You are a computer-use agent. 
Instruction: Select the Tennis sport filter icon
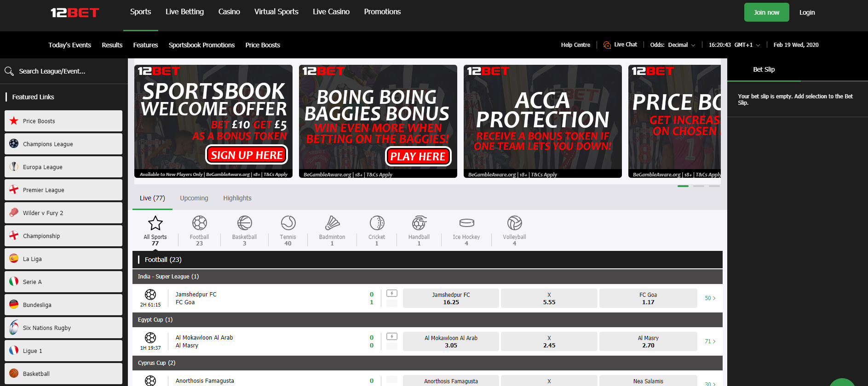[x=288, y=223]
